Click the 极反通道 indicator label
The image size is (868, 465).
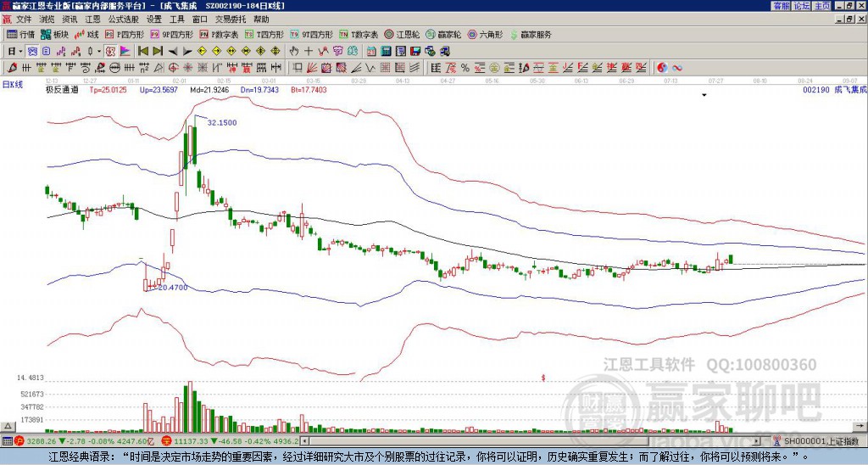tap(62, 90)
